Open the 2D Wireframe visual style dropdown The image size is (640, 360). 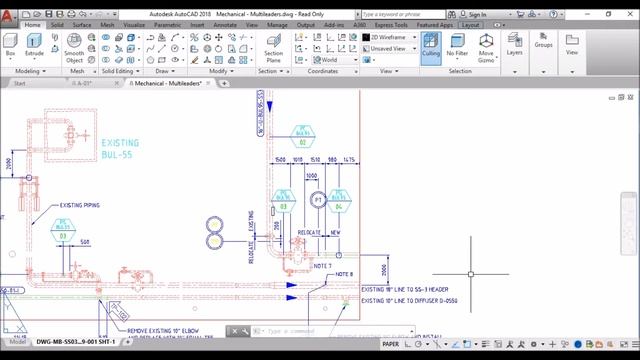414,38
